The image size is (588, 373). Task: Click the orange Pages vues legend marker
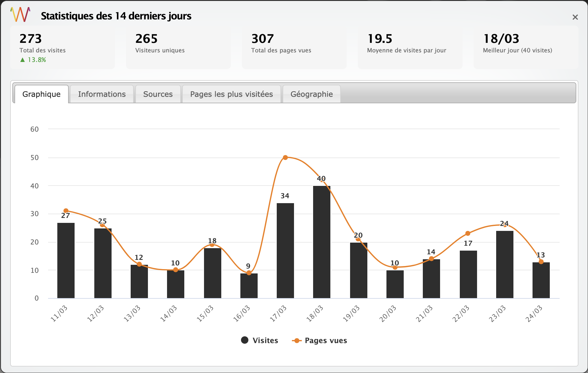coord(296,340)
